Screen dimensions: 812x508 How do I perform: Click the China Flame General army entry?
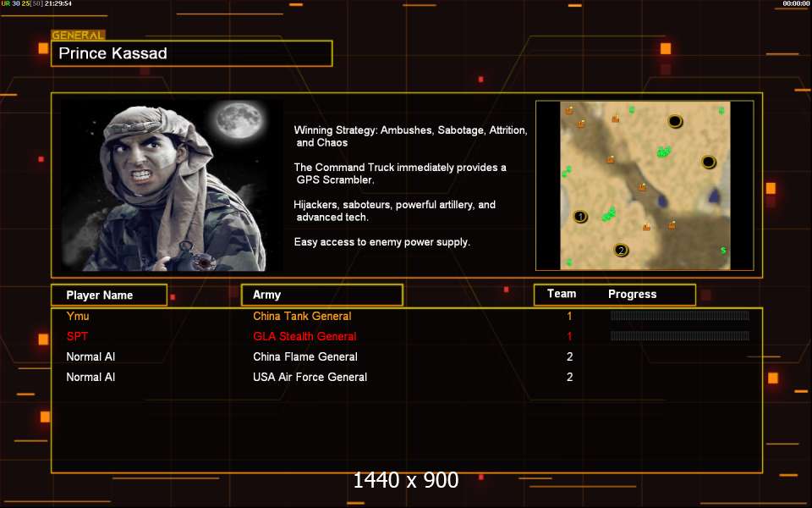[305, 356]
